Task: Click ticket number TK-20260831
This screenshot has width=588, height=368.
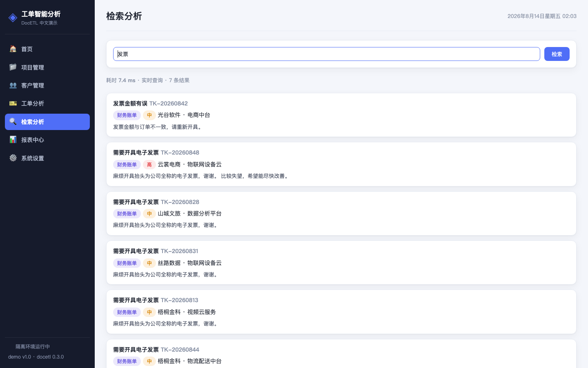Action: [179, 251]
